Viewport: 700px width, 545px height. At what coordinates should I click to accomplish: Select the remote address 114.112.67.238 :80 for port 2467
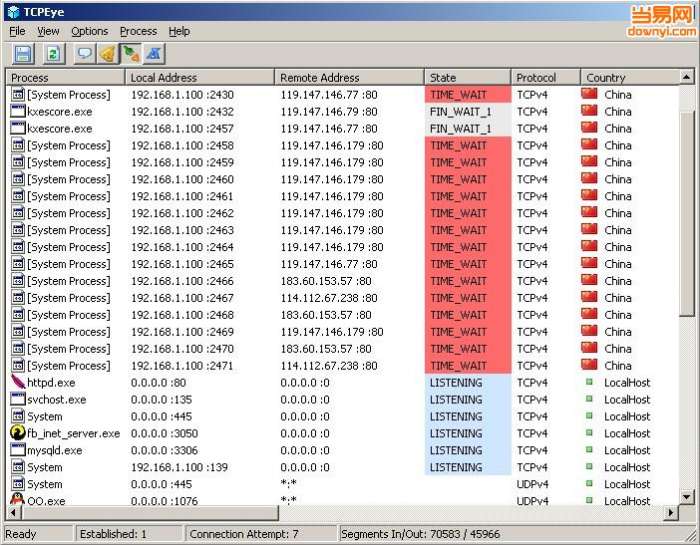click(329, 298)
